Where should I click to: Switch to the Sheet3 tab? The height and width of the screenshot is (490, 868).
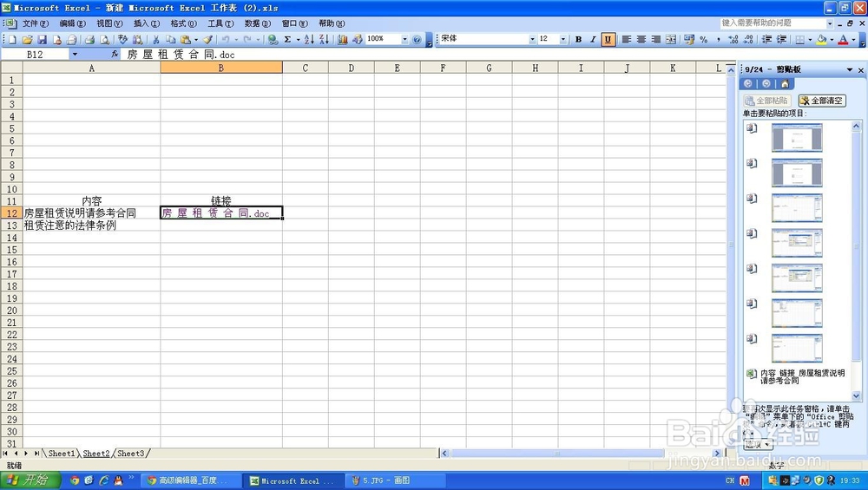coord(131,454)
